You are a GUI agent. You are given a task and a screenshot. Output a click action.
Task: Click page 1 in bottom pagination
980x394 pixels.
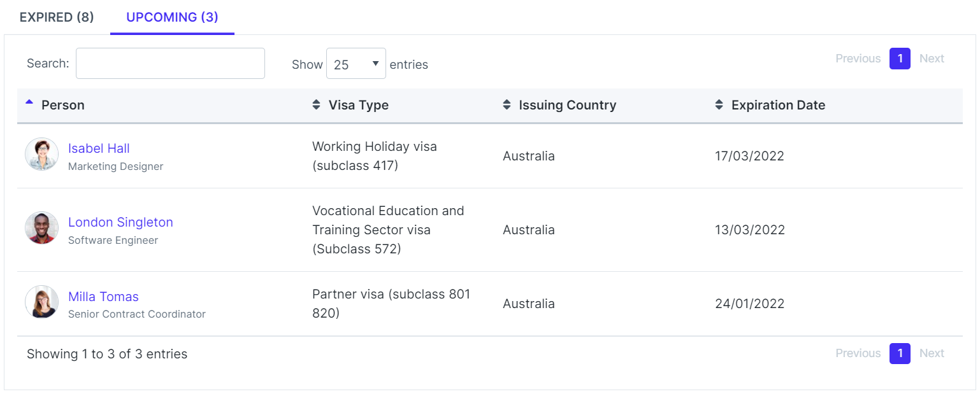[900, 353]
